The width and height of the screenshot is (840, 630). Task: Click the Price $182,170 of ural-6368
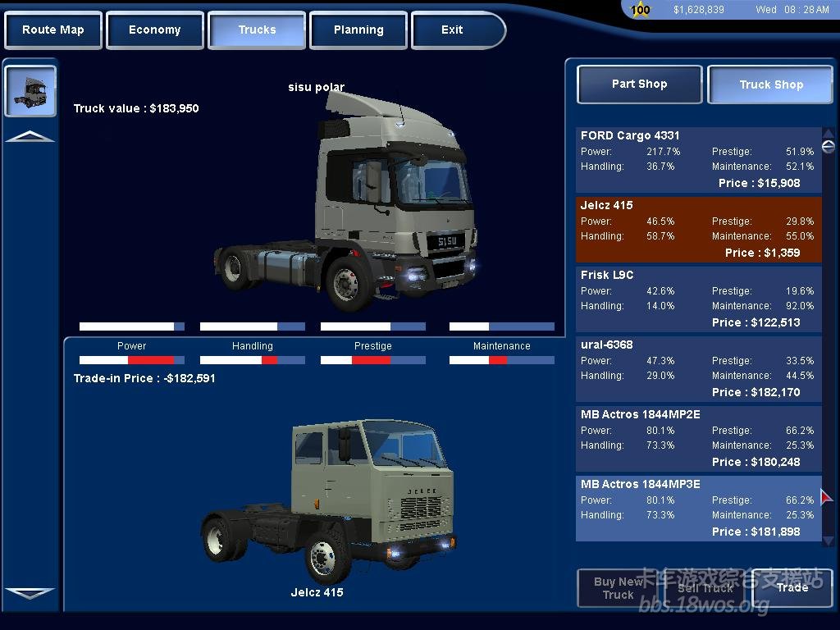(x=756, y=392)
